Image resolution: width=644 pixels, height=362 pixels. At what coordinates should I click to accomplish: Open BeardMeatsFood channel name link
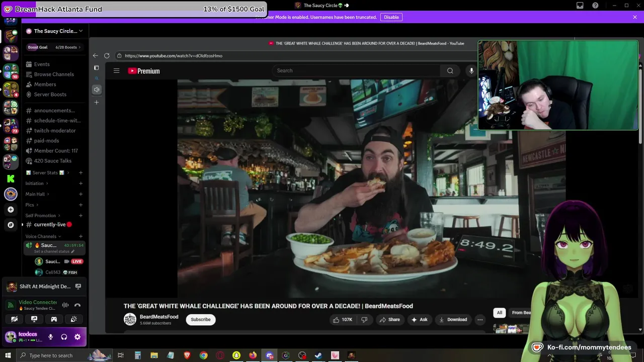click(159, 317)
